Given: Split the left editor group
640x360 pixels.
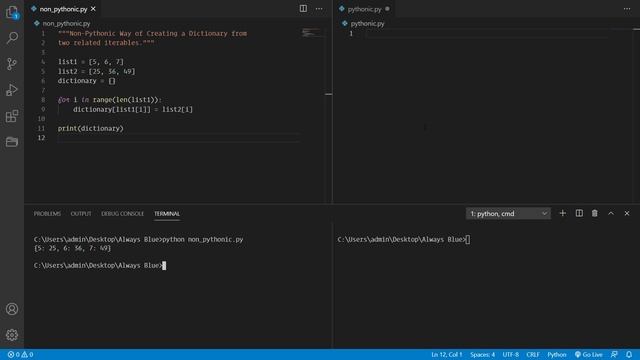Looking at the screenshot, I should (303, 9).
